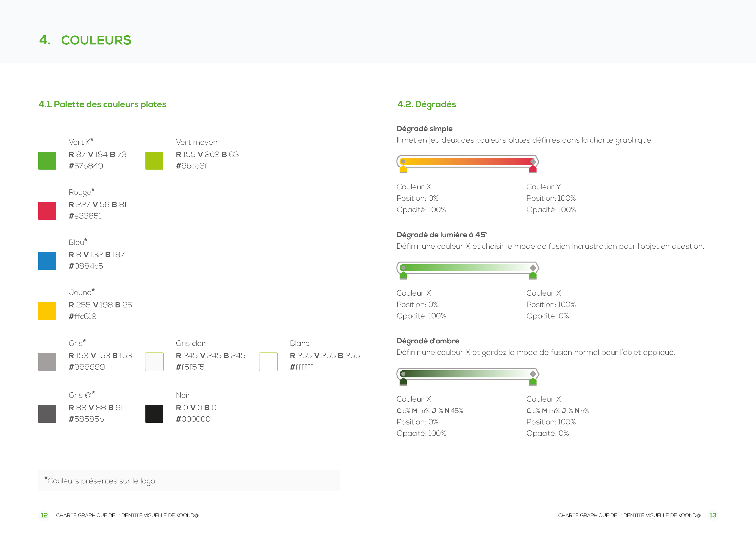Screen dimensions: 756x534
Task: Click diamond handle on light gradient bar
Action: (x=533, y=267)
